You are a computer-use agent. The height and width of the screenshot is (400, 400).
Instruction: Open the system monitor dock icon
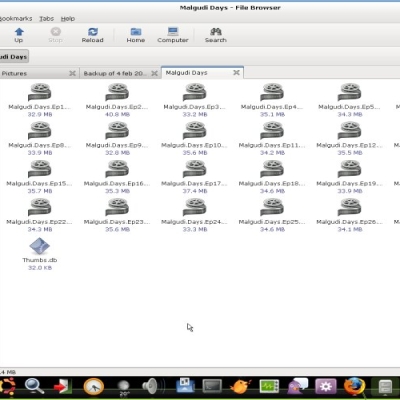coord(269,387)
